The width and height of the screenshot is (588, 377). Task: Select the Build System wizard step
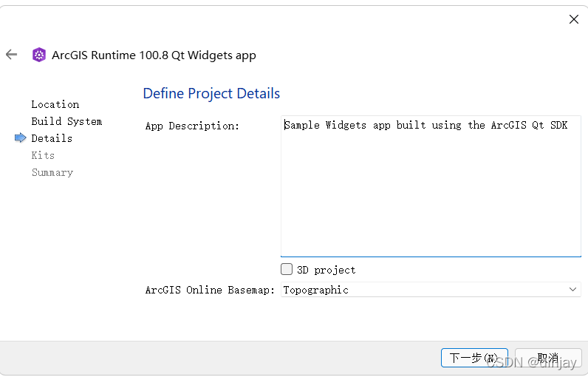pyautogui.click(x=66, y=121)
